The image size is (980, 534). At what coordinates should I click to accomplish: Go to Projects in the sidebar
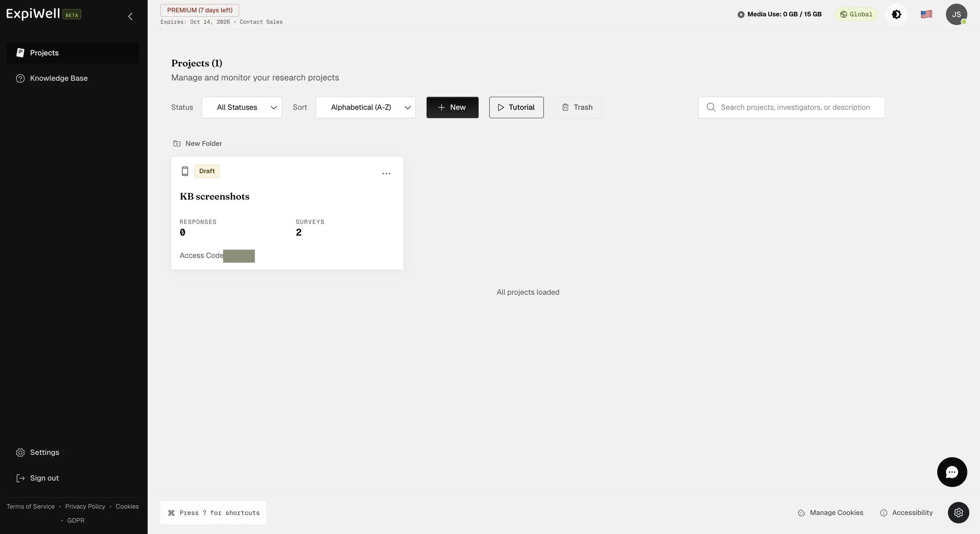[x=73, y=53]
